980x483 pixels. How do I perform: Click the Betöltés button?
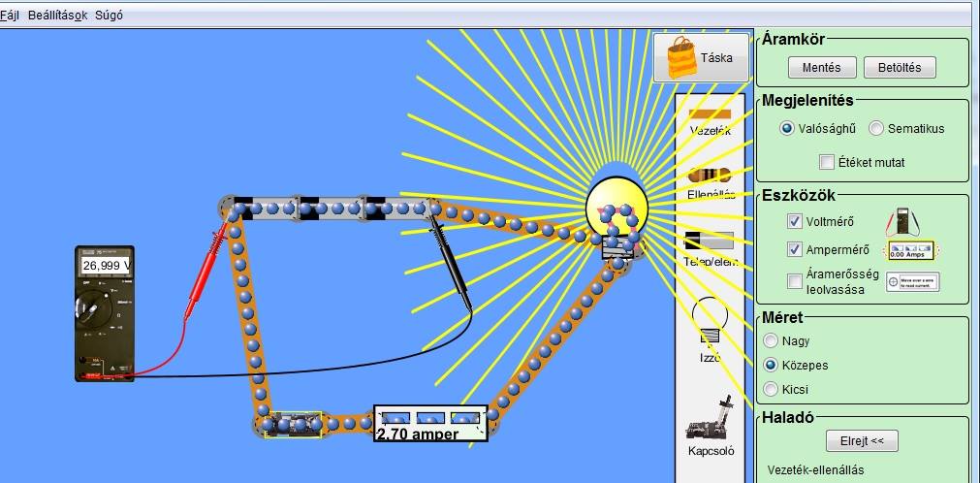(x=900, y=68)
